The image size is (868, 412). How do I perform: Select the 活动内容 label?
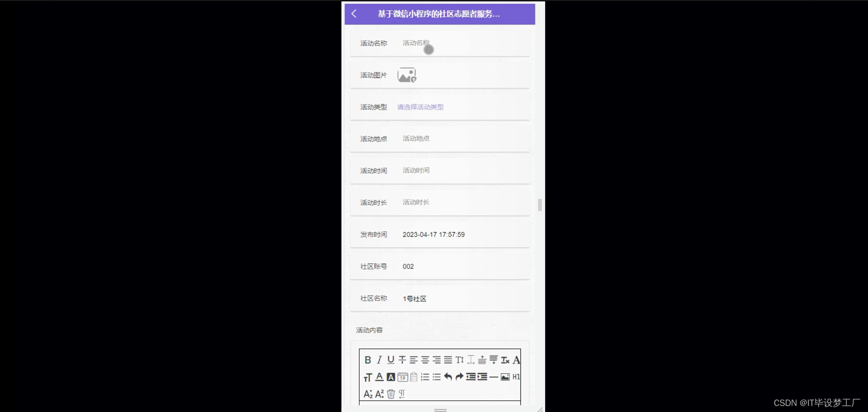tap(369, 330)
